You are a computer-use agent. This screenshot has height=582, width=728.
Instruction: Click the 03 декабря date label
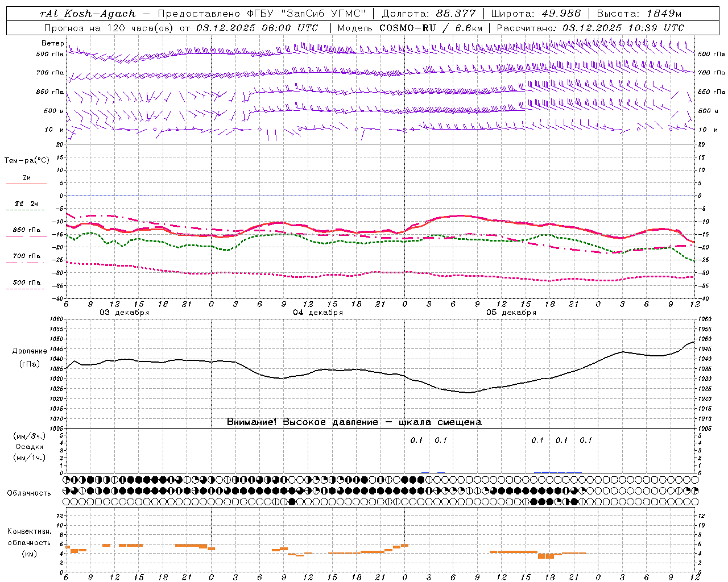[x=125, y=313]
